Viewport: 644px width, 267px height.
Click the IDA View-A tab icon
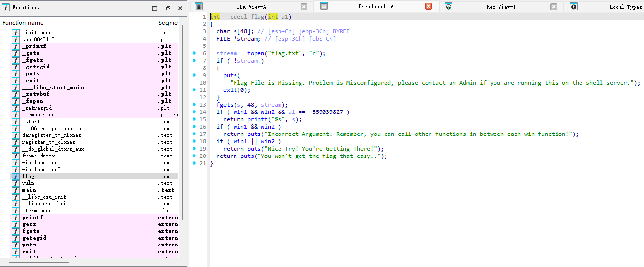199,7
